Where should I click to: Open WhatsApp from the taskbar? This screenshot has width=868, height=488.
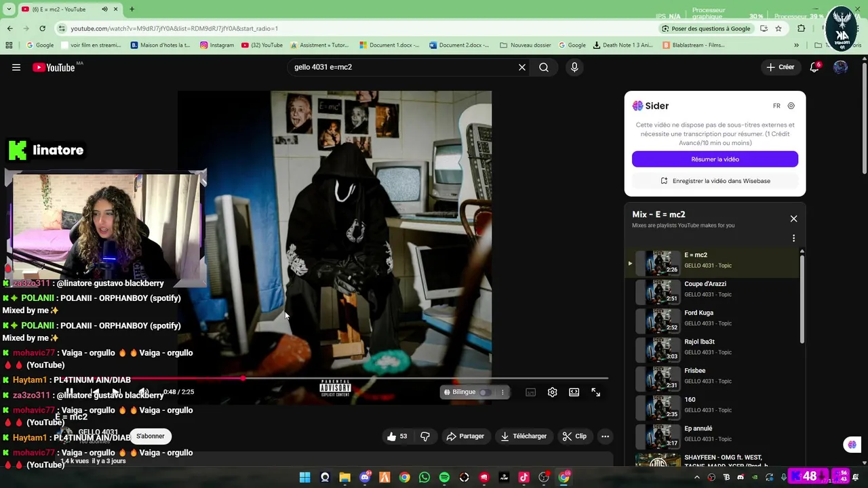click(x=425, y=477)
